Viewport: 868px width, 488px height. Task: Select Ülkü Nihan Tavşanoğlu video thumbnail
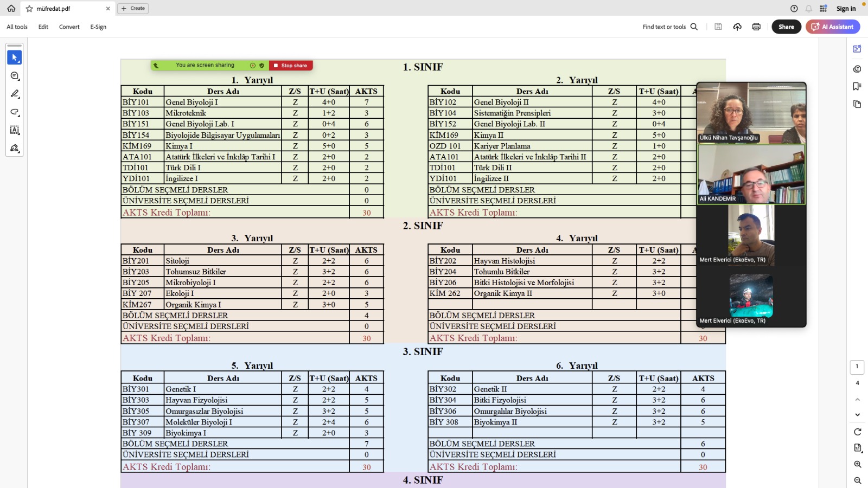(x=751, y=113)
